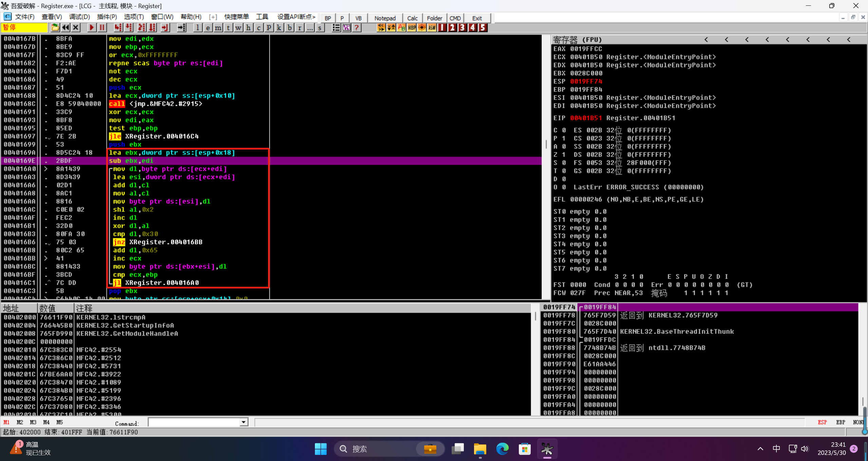Click the Open file folder icon
Image resolution: width=868 pixels, height=461 pixels.
[x=55, y=27]
